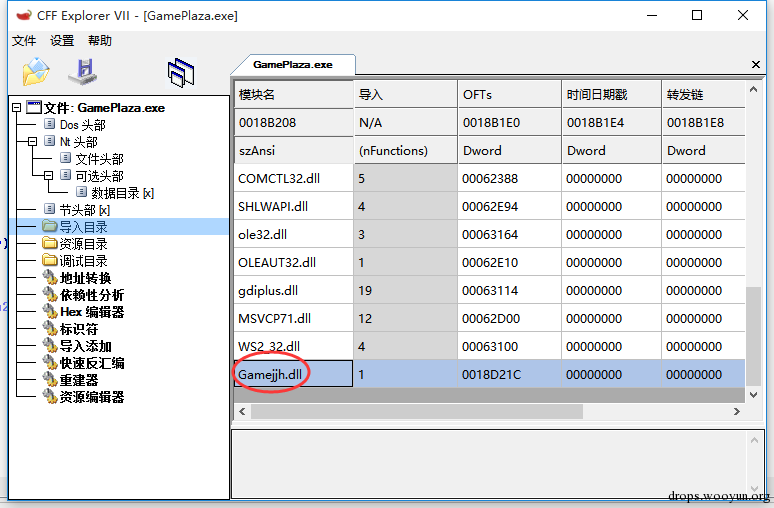Click the 模块名 column header
This screenshot has height=508, width=774.
pos(294,94)
